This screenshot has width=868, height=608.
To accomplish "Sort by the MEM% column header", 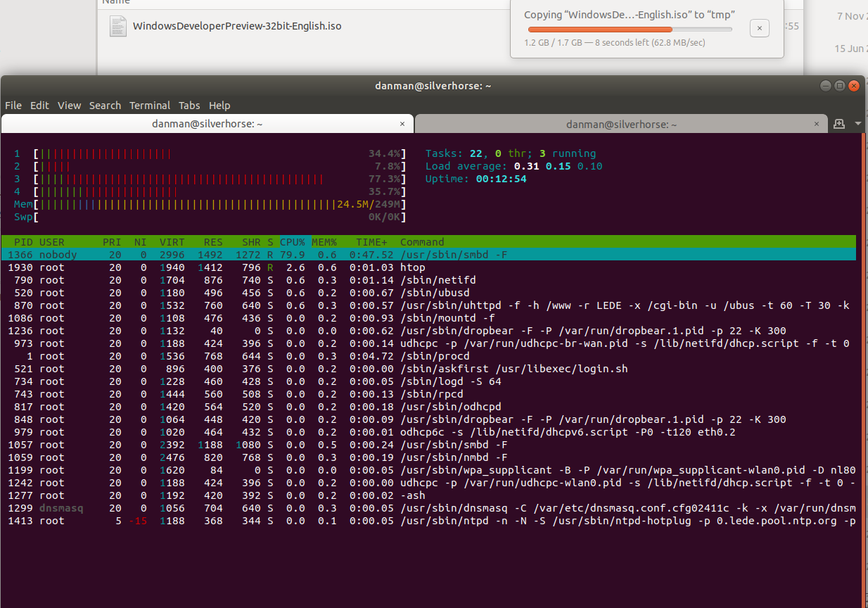I will (324, 242).
